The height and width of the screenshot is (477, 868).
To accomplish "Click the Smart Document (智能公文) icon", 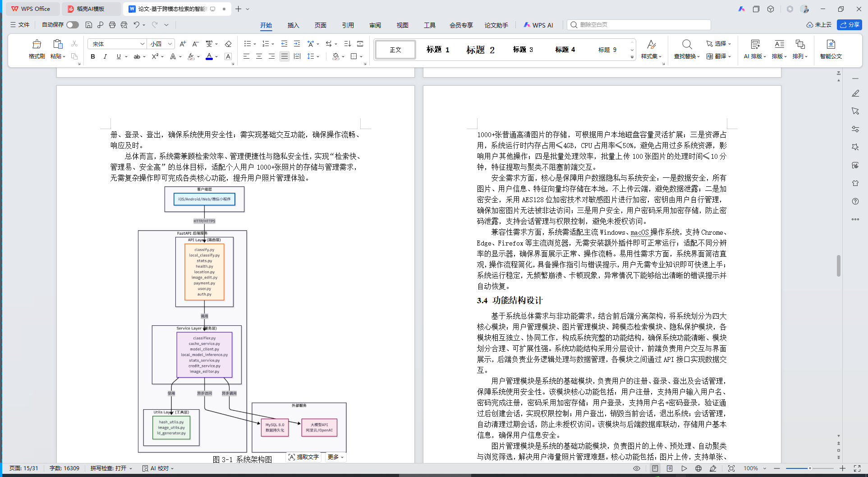I will click(x=831, y=44).
